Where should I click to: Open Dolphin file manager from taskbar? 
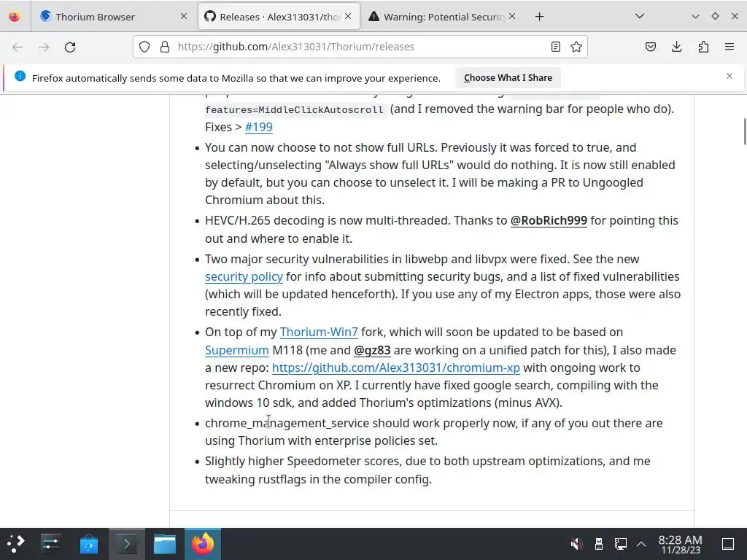165,544
